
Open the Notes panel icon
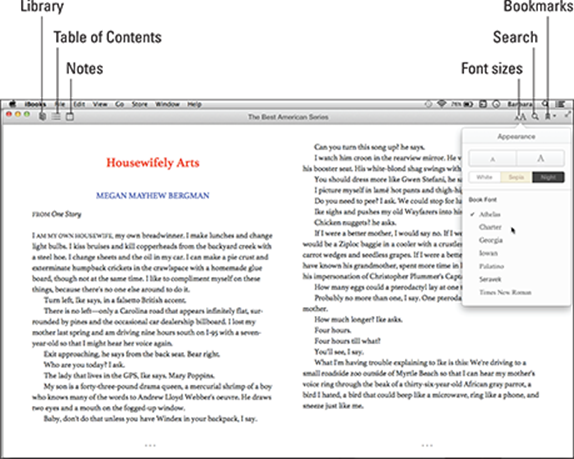(x=70, y=116)
